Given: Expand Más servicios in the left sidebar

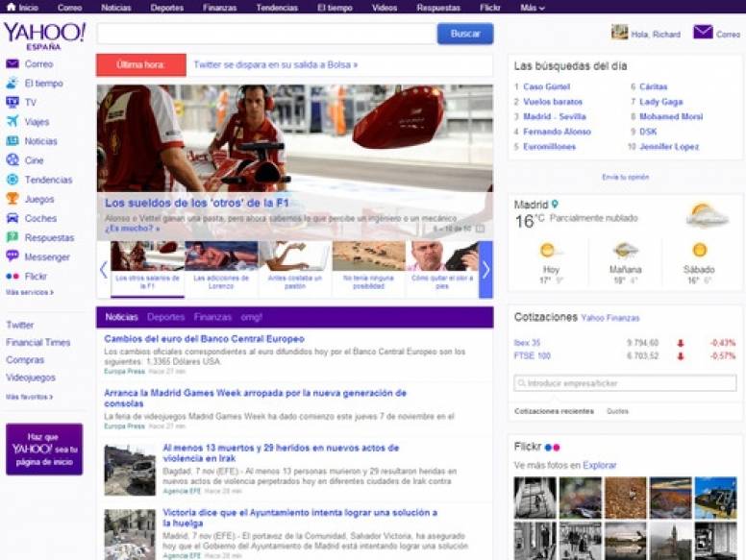Looking at the screenshot, I should click(29, 292).
